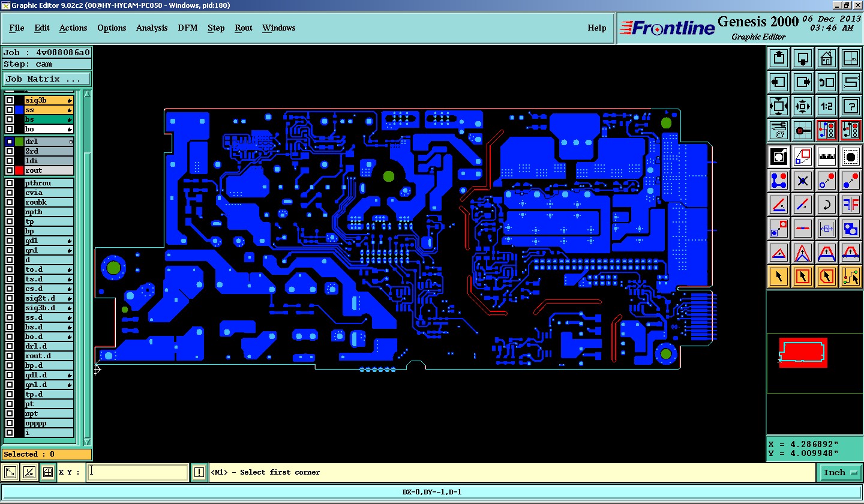The image size is (864, 504).
Task: Select the cvia layer name
Action: click(49, 193)
